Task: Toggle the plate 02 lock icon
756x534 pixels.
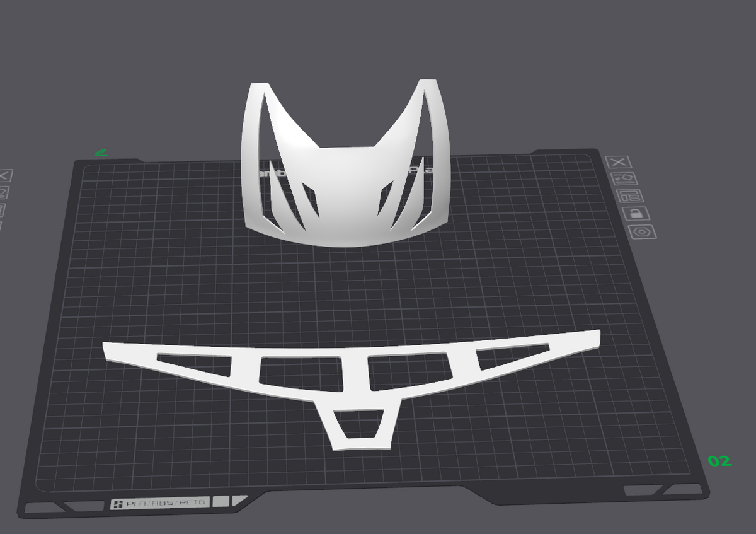Action: click(635, 213)
